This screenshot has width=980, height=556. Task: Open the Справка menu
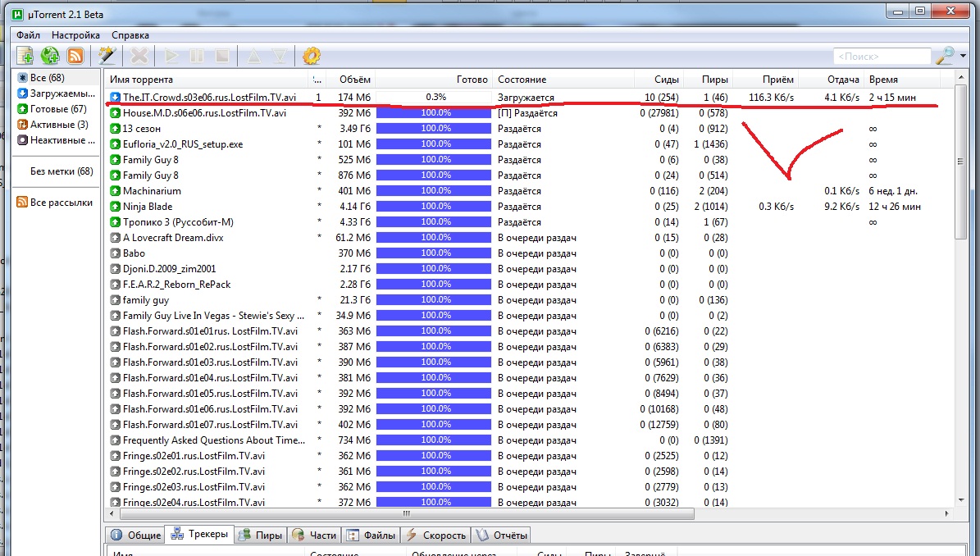click(x=130, y=35)
